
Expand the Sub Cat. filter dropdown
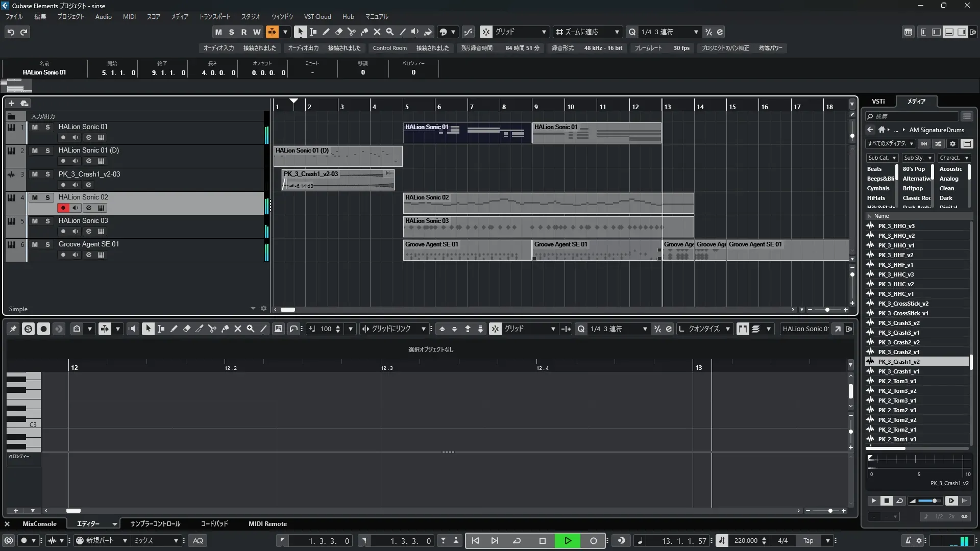pyautogui.click(x=881, y=158)
